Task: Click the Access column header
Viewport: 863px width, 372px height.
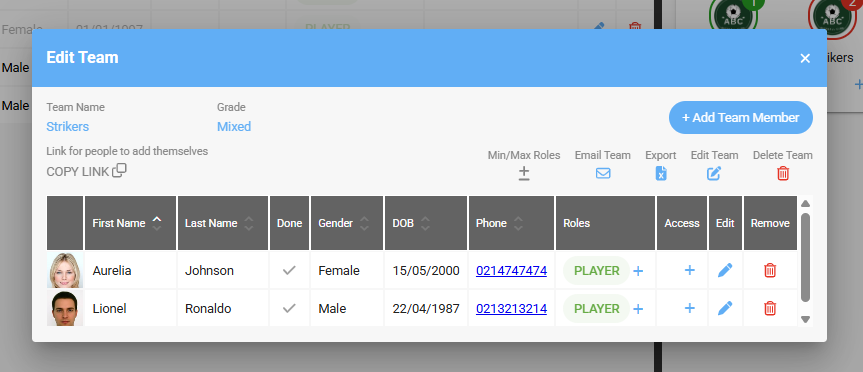Action: coord(682,223)
